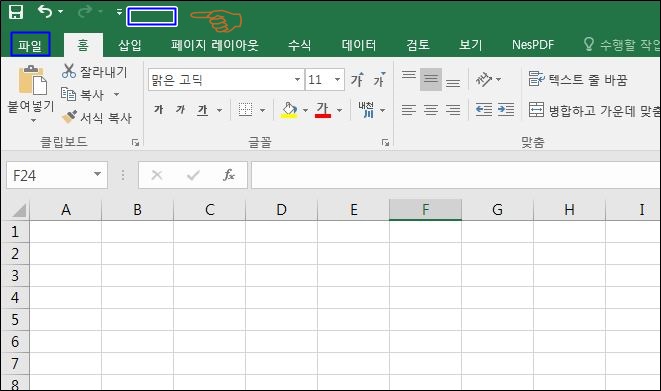Viewport: 661px width, 391px height.
Task: Click into the formula bar input
Action: (456, 175)
